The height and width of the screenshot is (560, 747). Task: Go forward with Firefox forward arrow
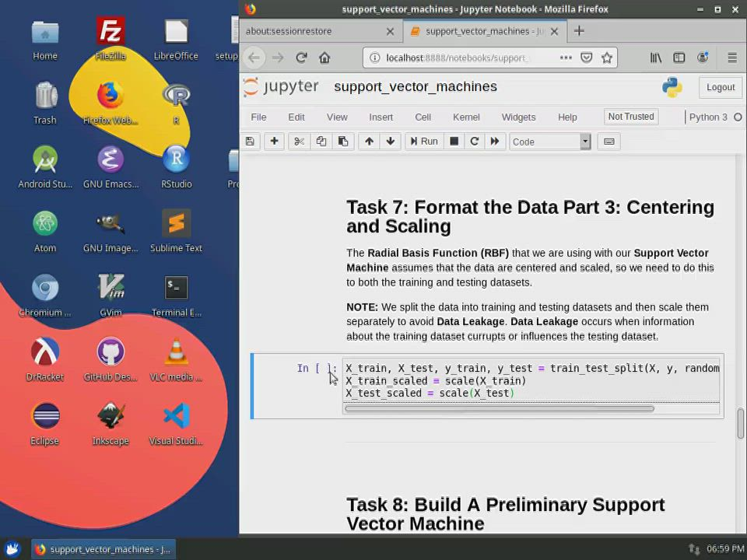click(279, 58)
